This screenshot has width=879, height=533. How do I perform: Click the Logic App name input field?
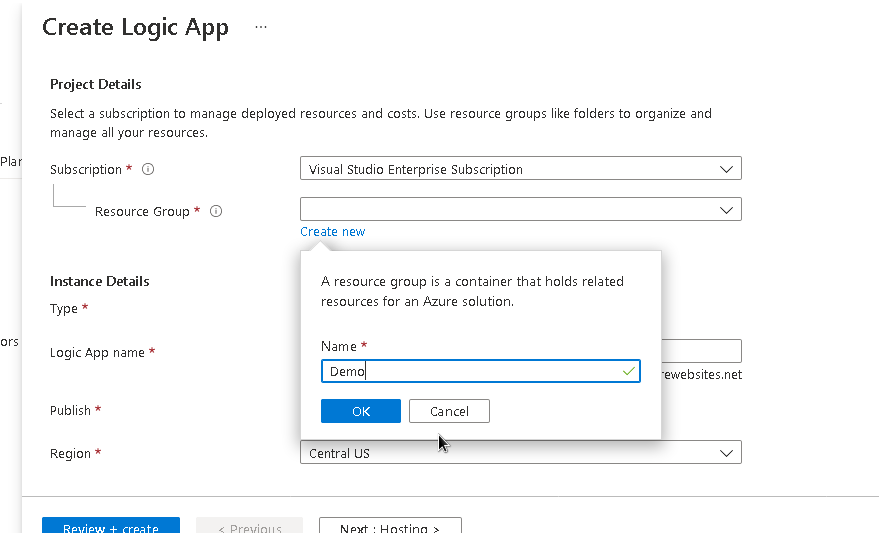(x=702, y=351)
